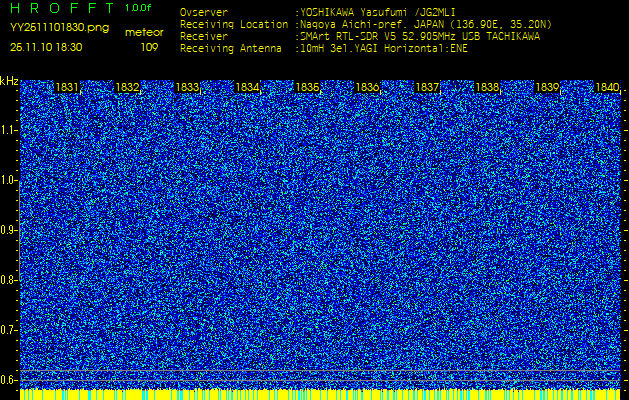Click the 'Receiver' field label
Viewport: 629px width, 400px height.
tap(204, 37)
